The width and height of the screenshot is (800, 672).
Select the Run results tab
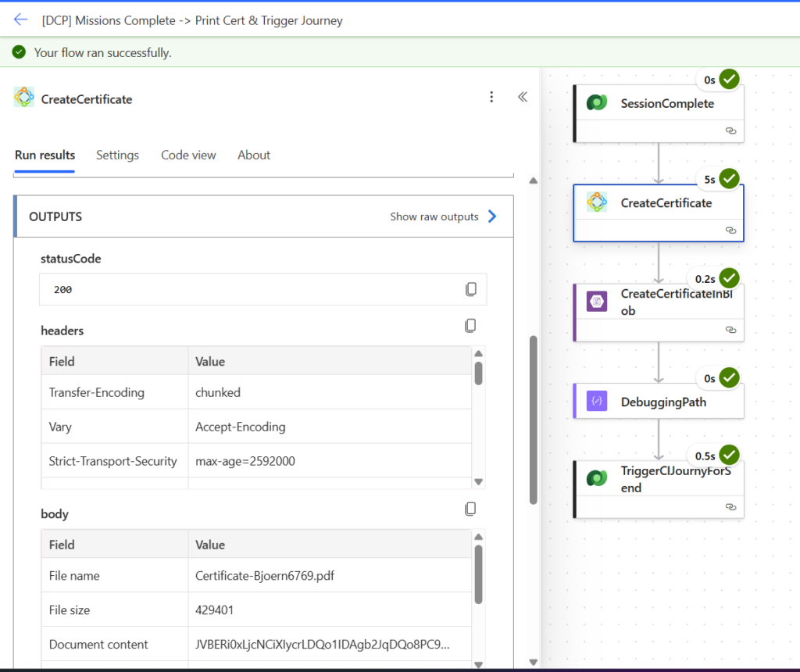[45, 155]
